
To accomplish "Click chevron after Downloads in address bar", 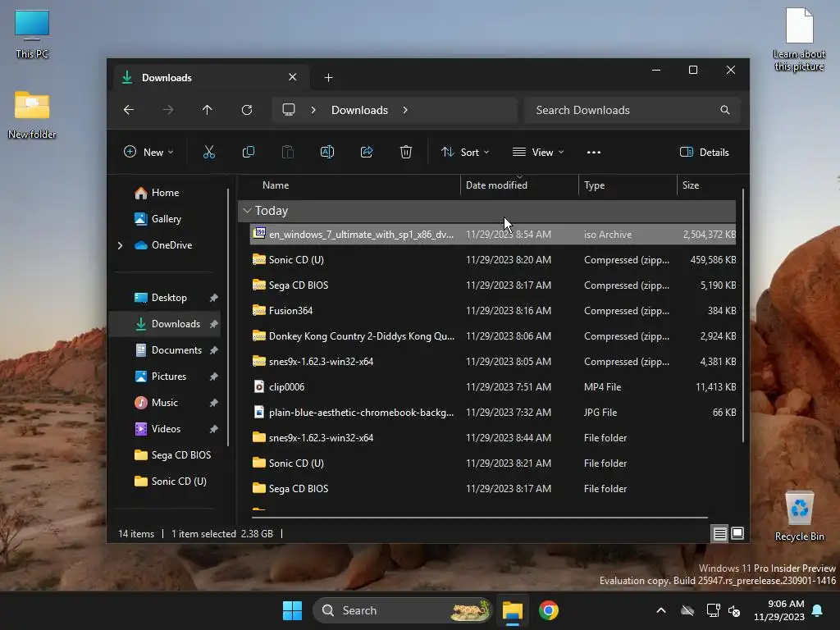I will [x=405, y=110].
